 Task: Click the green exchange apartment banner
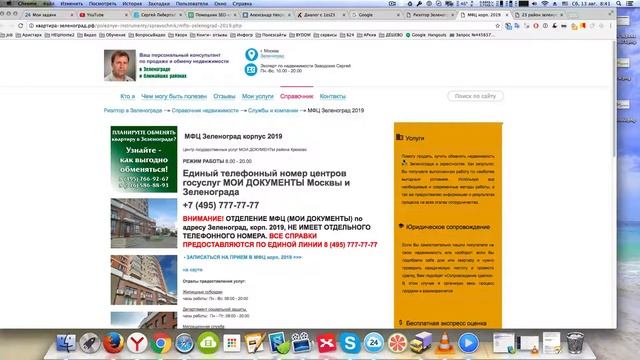click(x=144, y=159)
